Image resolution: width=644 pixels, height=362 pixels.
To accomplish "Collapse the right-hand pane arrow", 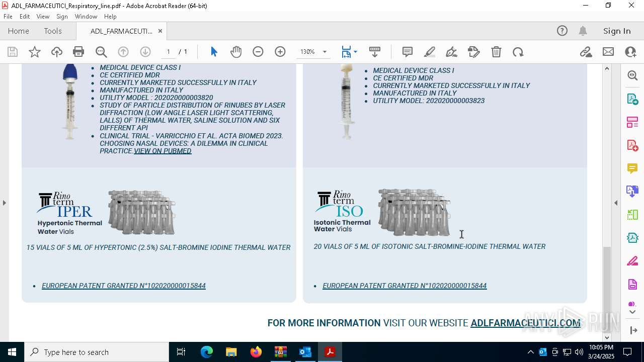I will pyautogui.click(x=616, y=203).
